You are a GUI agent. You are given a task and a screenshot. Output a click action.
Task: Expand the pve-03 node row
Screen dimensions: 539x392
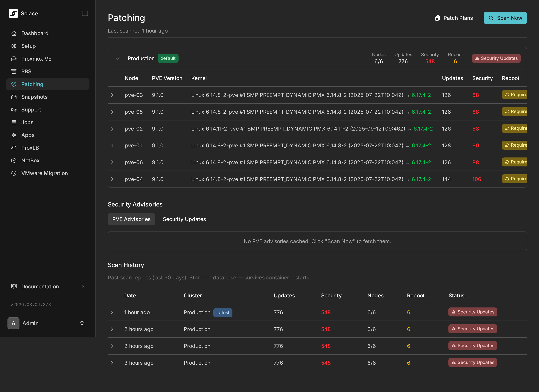(112, 95)
